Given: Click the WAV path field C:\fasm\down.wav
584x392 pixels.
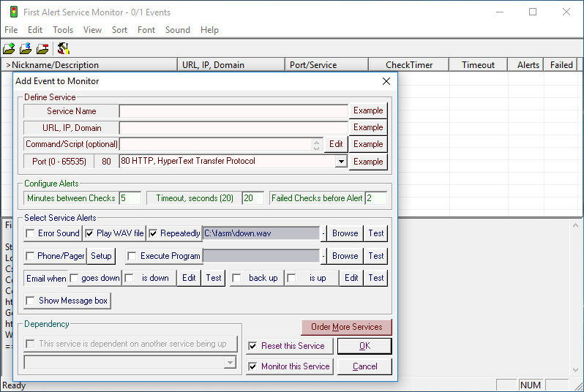Looking at the screenshot, I should 261,233.
